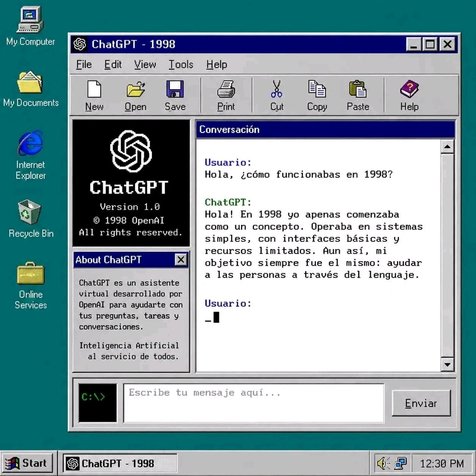Click text "Hola, ¿cómo funcionabas en 1998?"
This screenshot has width=476, height=476.
[299, 175]
